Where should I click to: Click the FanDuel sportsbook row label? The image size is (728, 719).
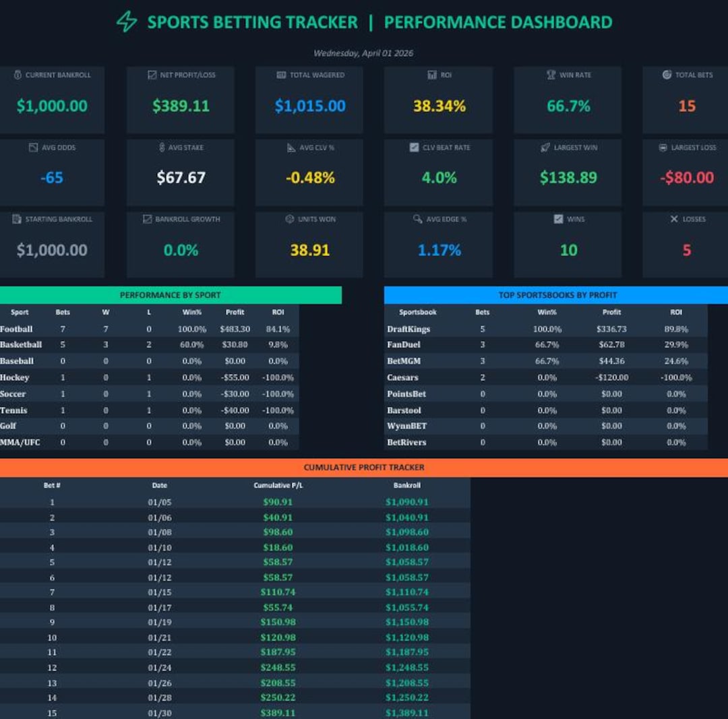(x=404, y=345)
